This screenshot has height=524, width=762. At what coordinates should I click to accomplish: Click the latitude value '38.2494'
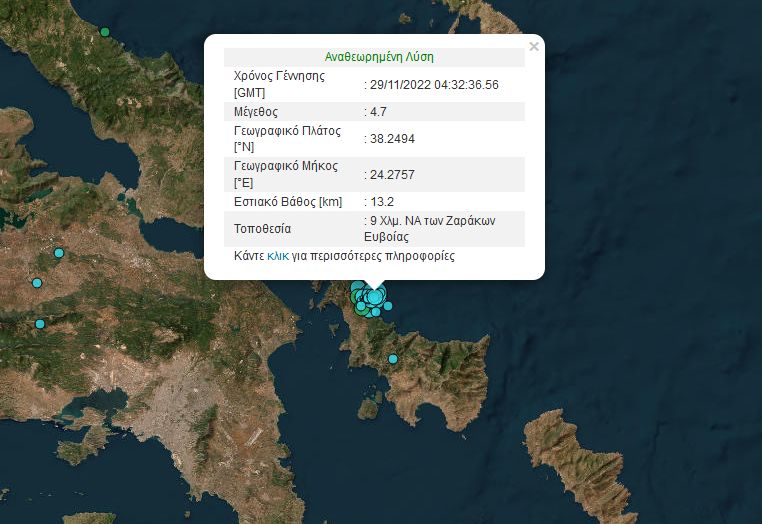[x=392, y=139]
